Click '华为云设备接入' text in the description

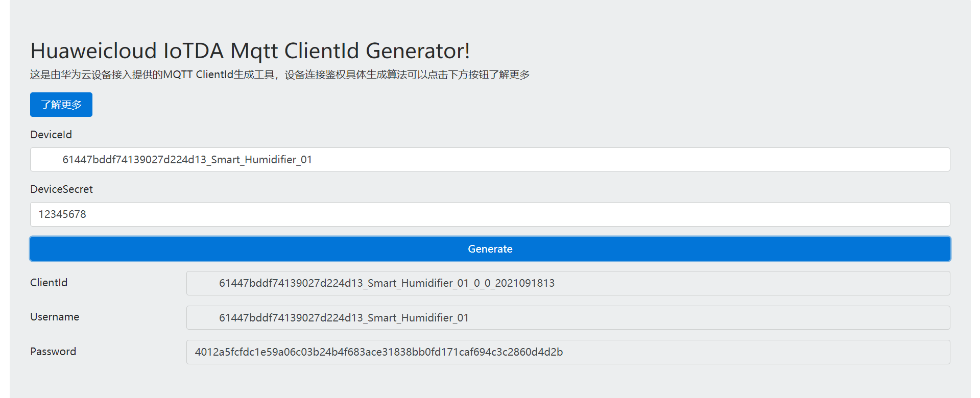click(96, 75)
